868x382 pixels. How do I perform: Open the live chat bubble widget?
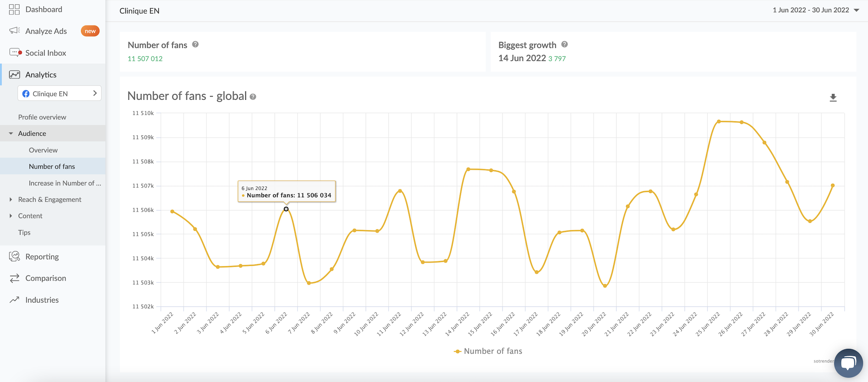click(x=848, y=363)
